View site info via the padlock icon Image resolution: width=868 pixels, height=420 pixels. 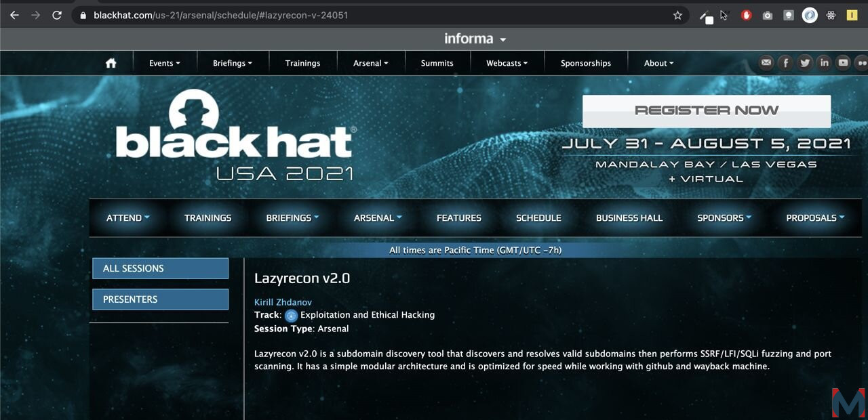[83, 15]
